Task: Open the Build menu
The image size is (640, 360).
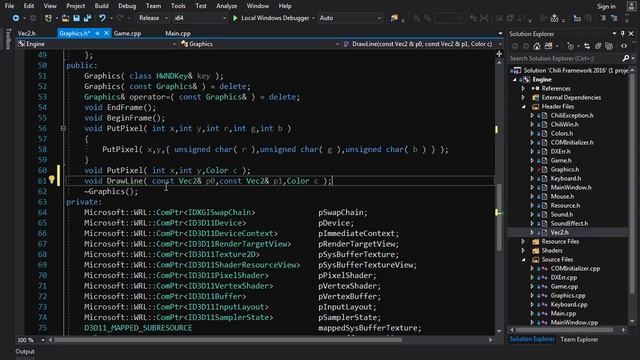Action: point(101,6)
